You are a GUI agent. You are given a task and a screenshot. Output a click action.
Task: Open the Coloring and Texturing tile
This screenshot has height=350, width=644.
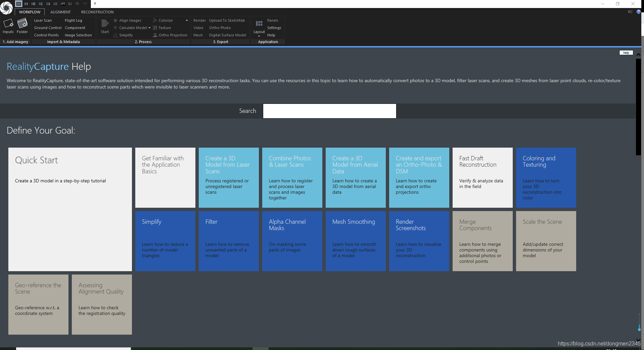(x=546, y=178)
